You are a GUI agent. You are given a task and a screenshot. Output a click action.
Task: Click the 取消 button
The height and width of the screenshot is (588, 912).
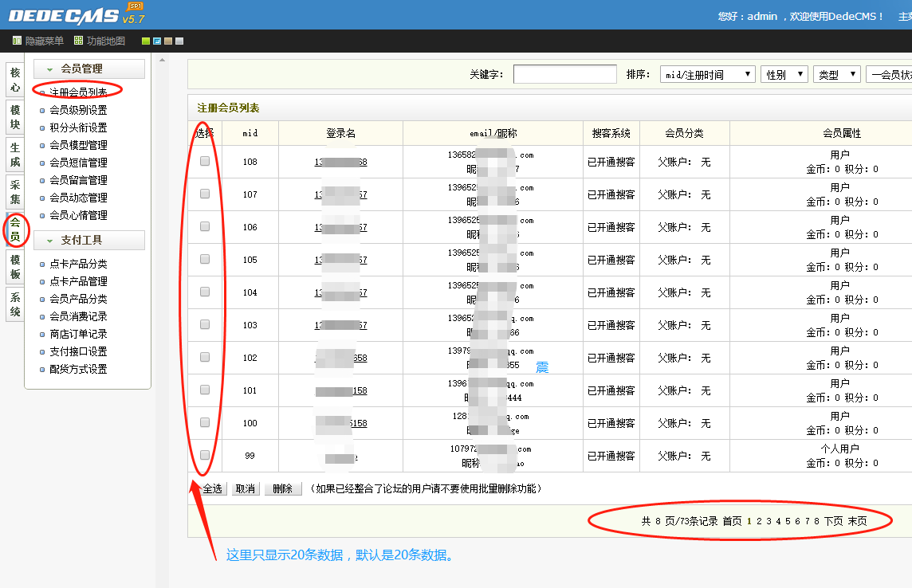point(245,488)
